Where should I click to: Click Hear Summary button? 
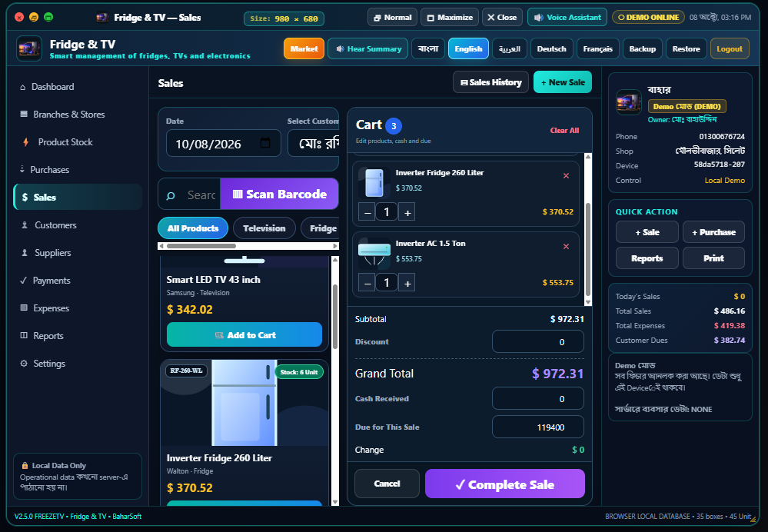(x=367, y=48)
